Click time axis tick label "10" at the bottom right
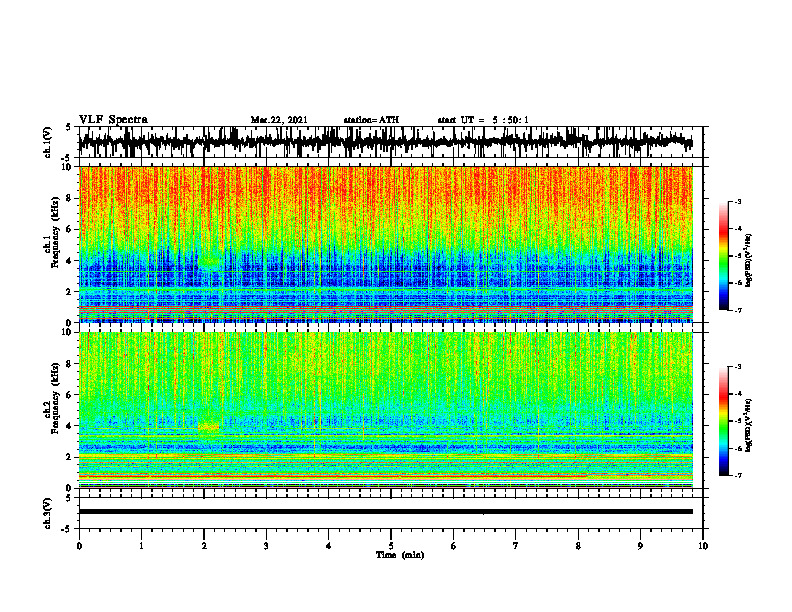Viewport: 792px width, 612px height. [x=703, y=546]
